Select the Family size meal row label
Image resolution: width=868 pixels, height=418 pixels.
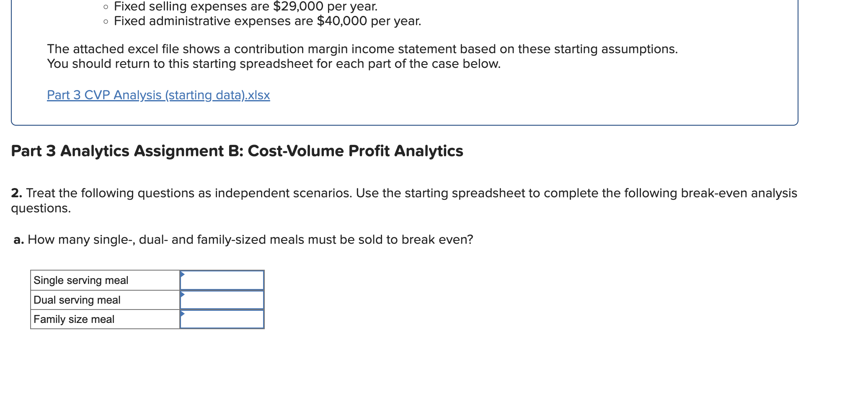[74, 319]
